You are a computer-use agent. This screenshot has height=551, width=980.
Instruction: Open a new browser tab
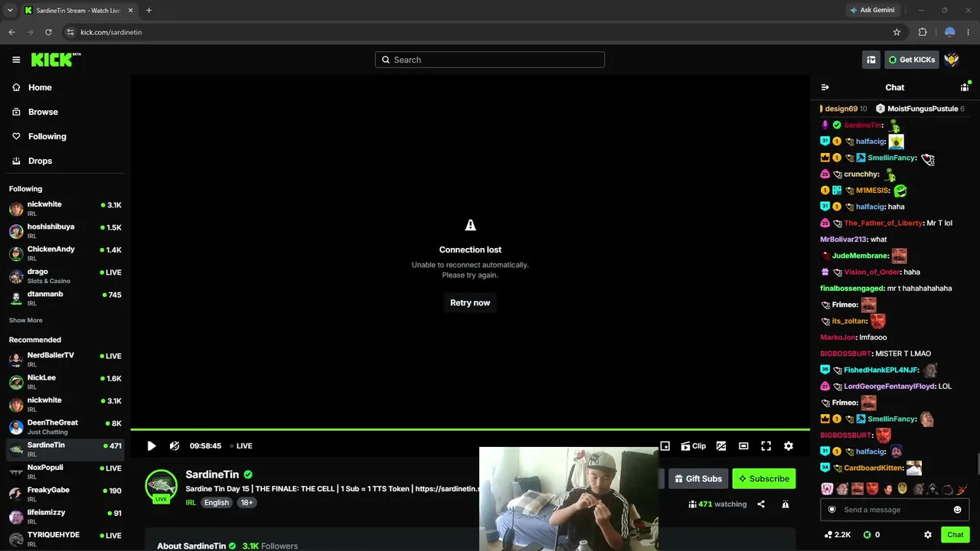point(149,10)
